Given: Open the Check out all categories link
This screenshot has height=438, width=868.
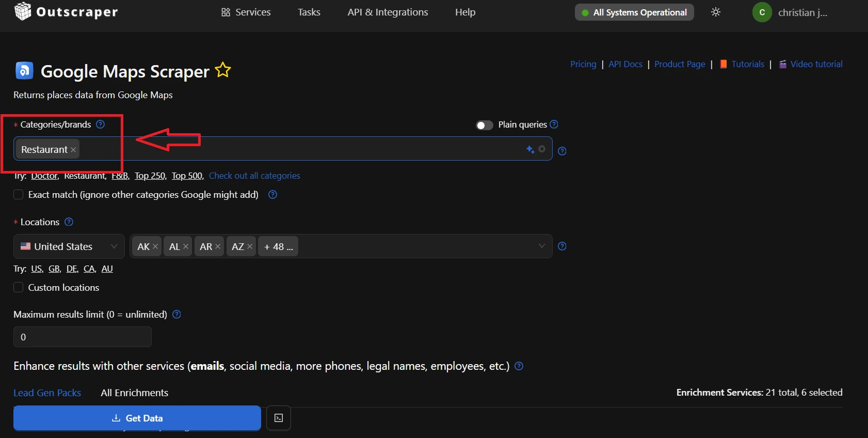Looking at the screenshot, I should [x=254, y=176].
